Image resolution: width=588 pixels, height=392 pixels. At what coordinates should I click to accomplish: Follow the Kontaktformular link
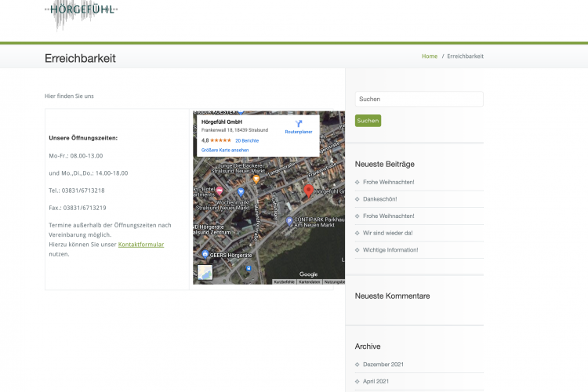point(141,245)
